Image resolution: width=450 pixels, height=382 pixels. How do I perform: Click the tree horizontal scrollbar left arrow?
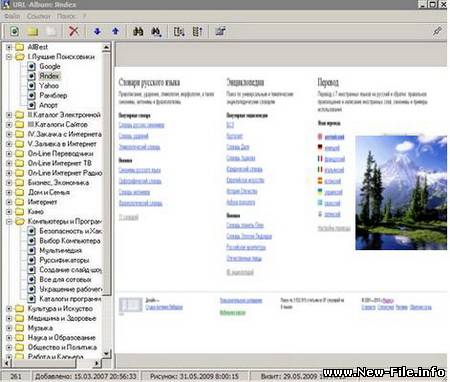pos(6,363)
